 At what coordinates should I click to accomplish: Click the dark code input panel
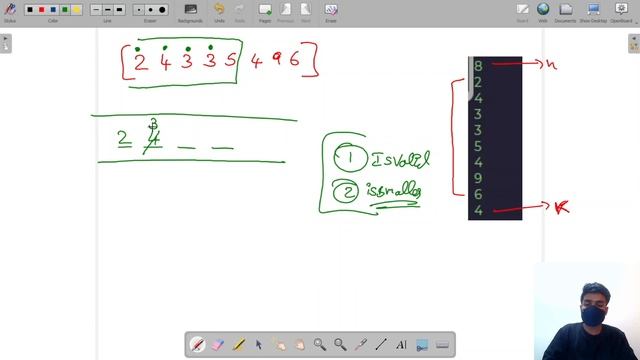pyautogui.click(x=495, y=138)
